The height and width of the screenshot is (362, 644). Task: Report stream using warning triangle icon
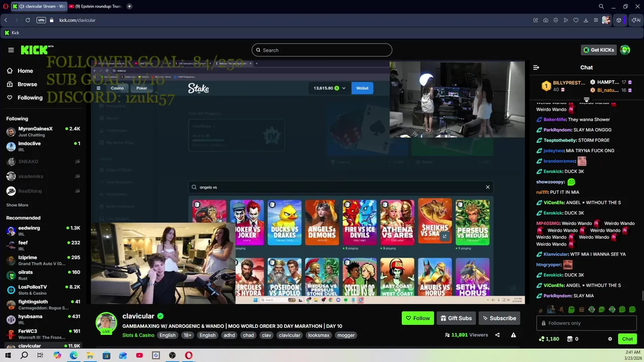(x=513, y=335)
